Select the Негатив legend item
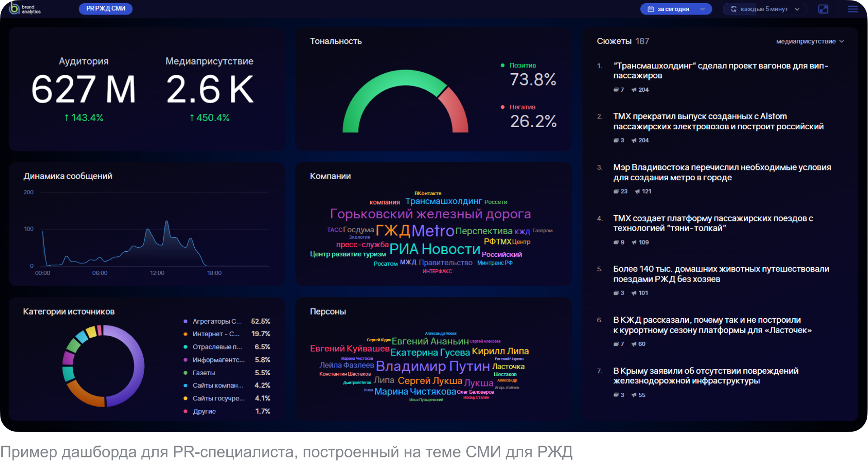868x461 pixels. (518, 107)
